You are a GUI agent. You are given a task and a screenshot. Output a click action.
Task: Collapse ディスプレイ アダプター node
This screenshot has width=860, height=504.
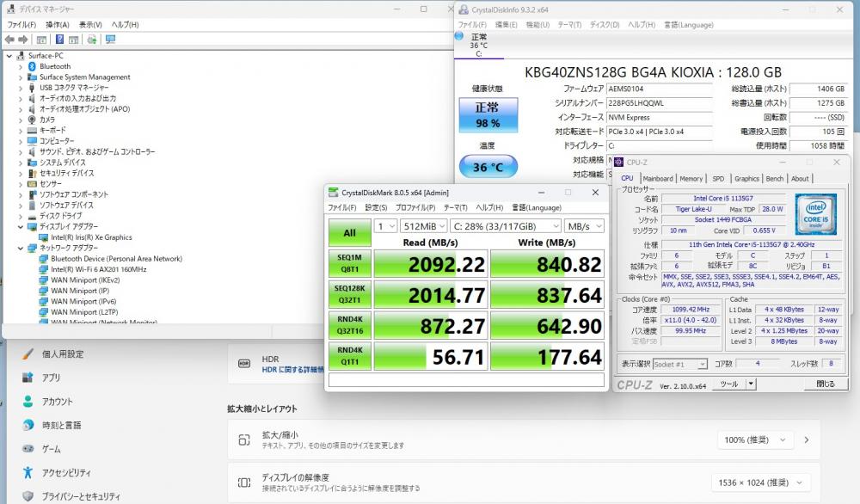click(21, 226)
